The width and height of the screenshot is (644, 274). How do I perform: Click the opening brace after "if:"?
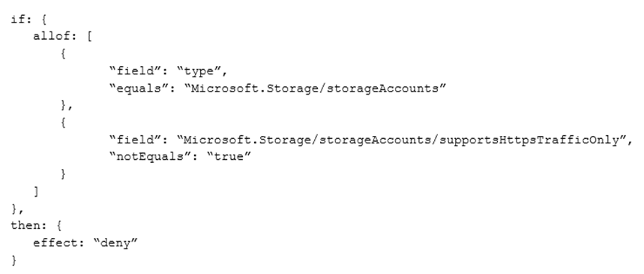point(43,20)
